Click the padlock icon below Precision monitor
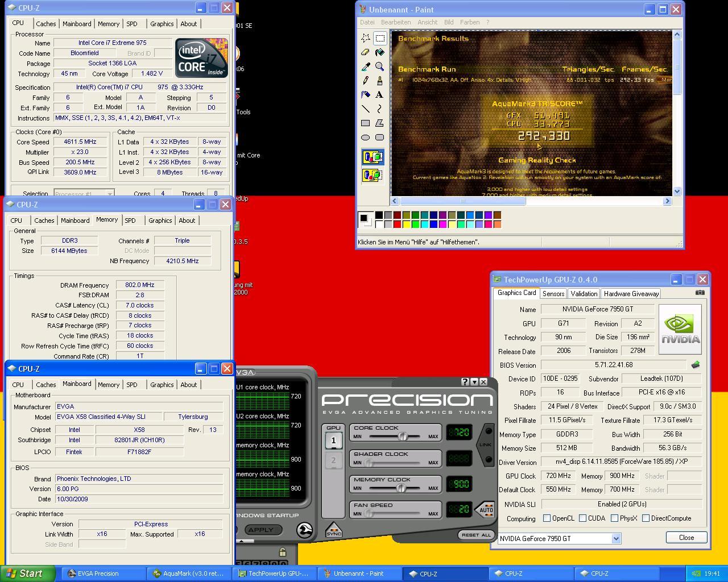 tap(283, 552)
